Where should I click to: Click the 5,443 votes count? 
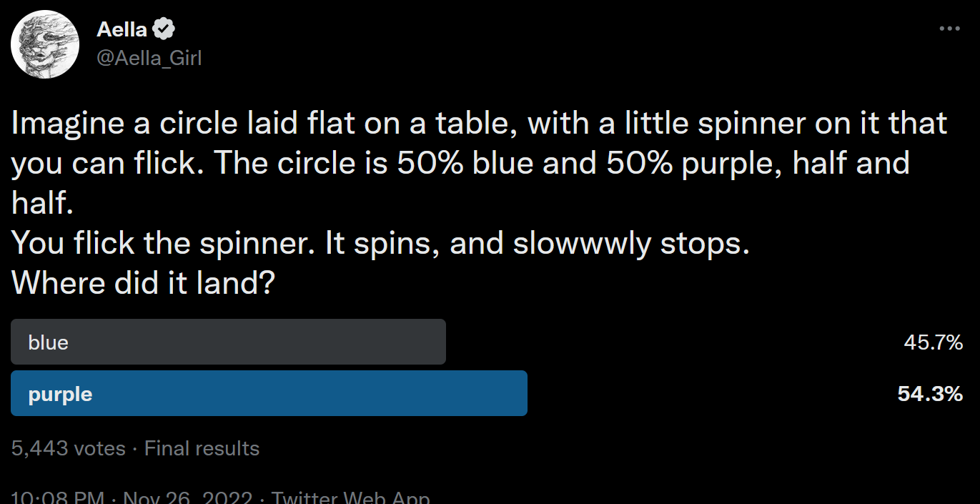coord(69,449)
